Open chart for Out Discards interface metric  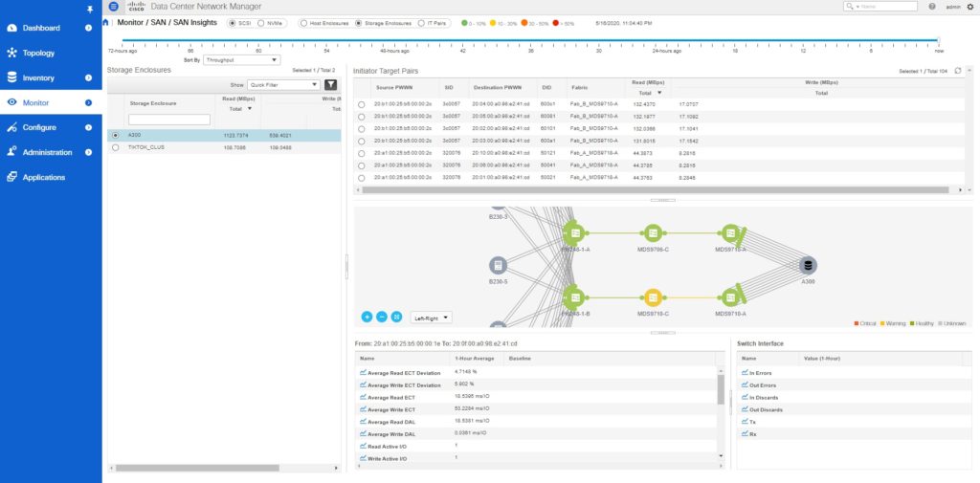click(745, 410)
